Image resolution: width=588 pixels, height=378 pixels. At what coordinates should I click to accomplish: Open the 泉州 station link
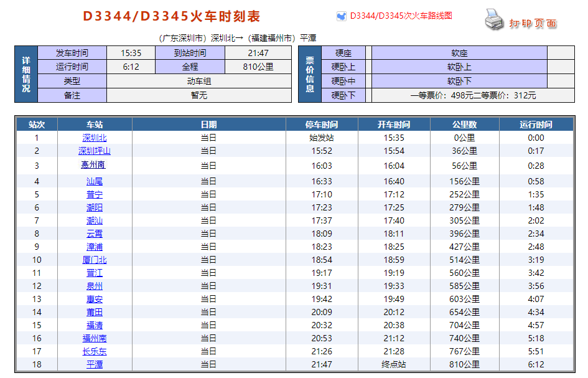95,286
